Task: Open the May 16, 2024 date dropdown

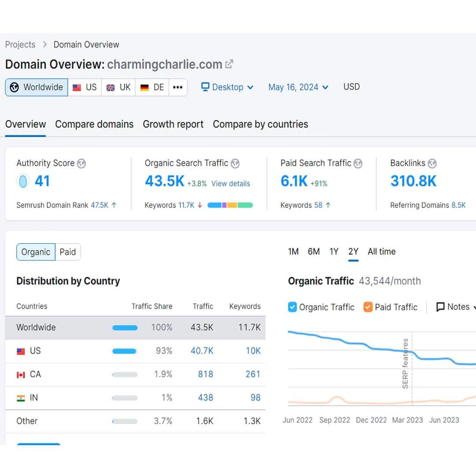Action: [x=298, y=87]
